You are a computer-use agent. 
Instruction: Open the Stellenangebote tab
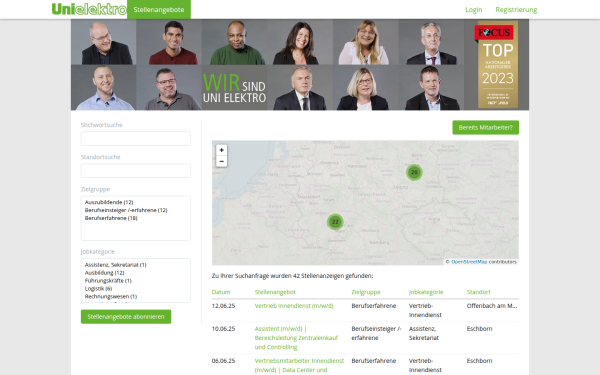click(159, 10)
